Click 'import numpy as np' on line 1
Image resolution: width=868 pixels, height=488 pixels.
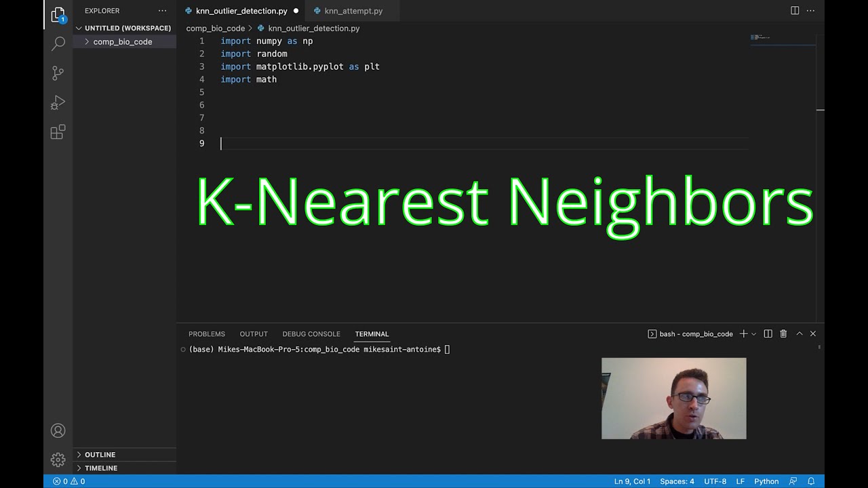267,41
